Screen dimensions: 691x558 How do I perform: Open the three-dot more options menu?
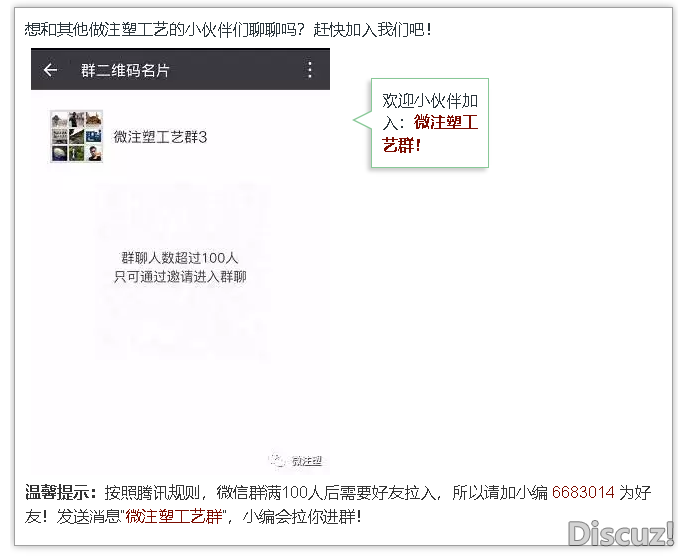coord(310,70)
